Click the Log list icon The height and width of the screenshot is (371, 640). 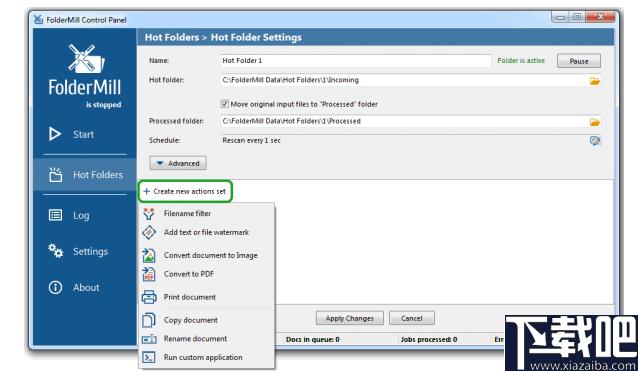tap(56, 215)
